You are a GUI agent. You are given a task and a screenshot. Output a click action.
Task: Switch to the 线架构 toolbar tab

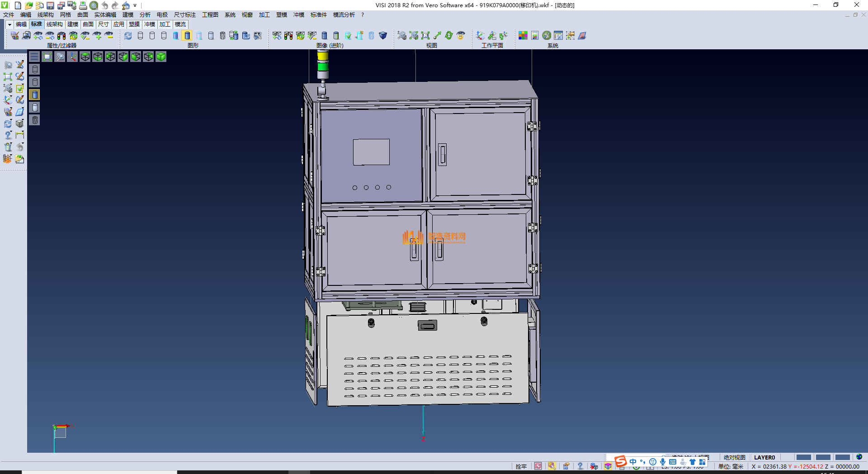54,24
